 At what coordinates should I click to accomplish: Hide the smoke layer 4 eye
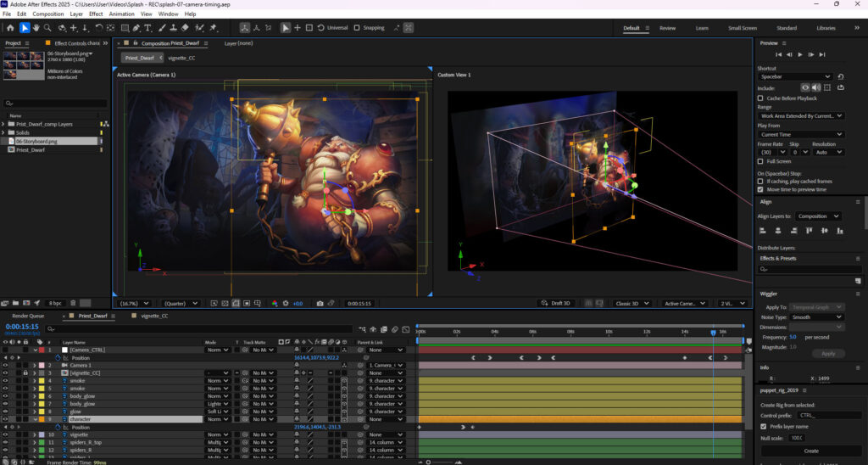click(x=6, y=381)
